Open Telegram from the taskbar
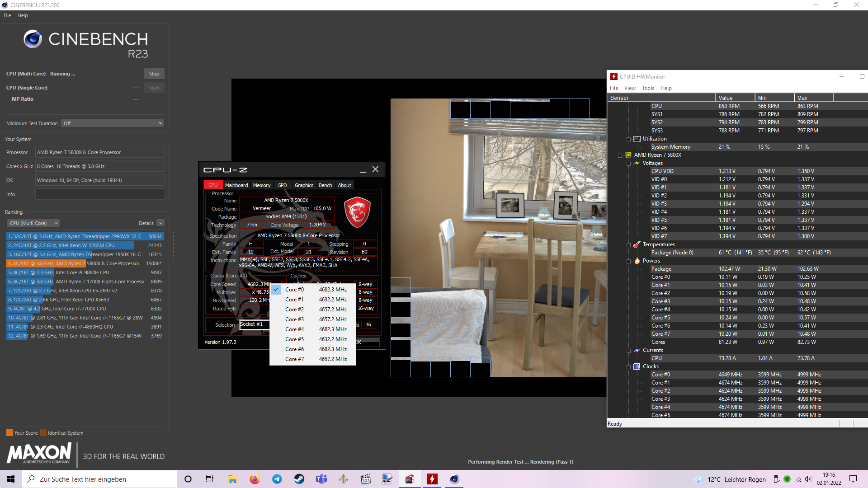 (277, 479)
